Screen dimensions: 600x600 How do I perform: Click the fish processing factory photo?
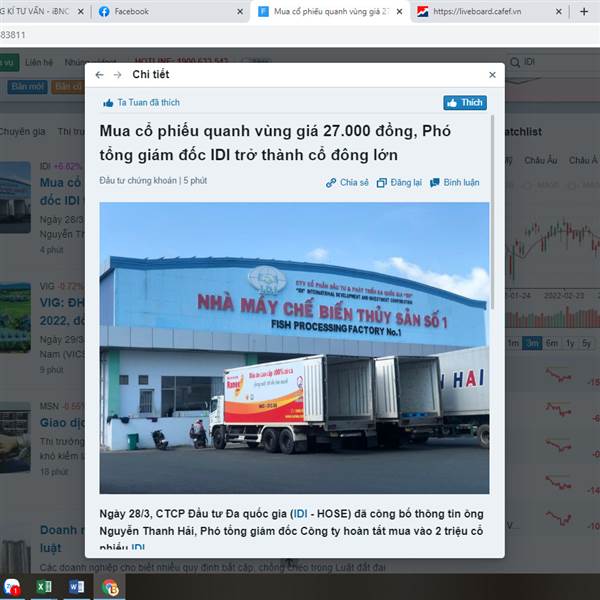294,348
